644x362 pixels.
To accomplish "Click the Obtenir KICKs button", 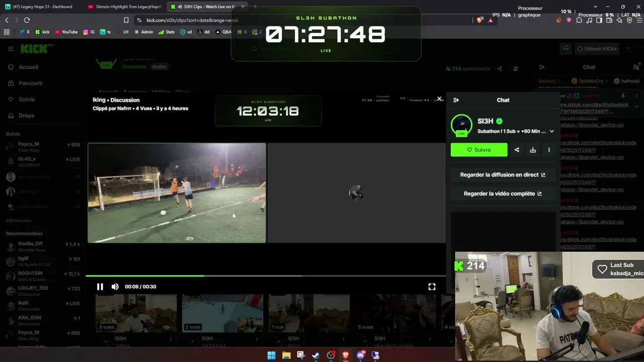I will 597,49.
